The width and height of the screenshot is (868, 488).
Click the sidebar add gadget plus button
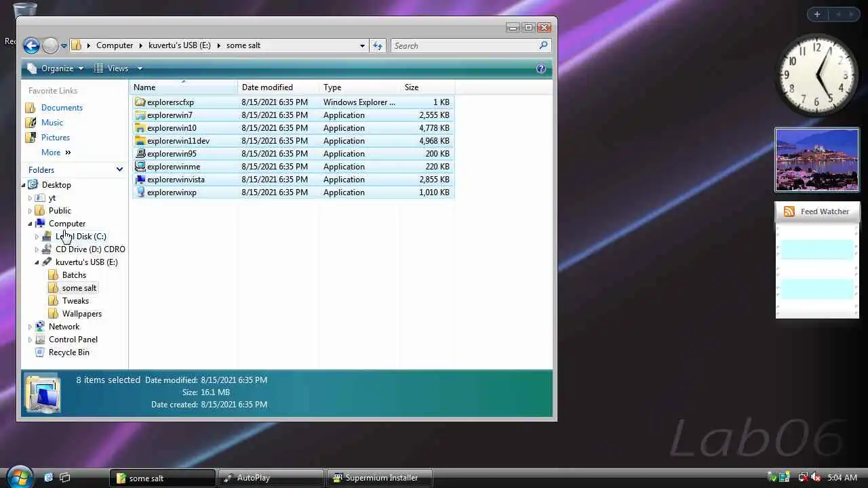tap(817, 14)
